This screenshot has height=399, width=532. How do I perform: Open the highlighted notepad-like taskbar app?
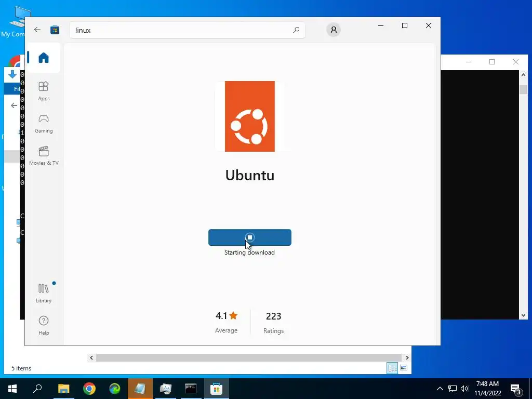point(140,389)
